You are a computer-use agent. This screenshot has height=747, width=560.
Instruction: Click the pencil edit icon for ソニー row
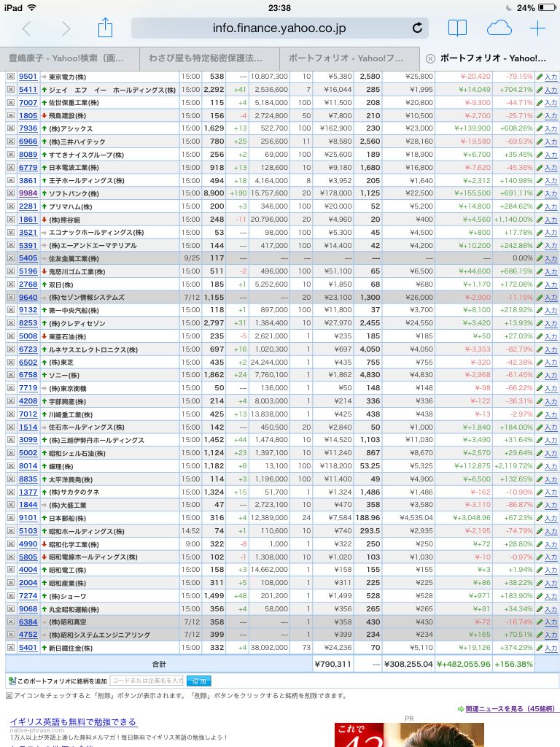coord(540,376)
